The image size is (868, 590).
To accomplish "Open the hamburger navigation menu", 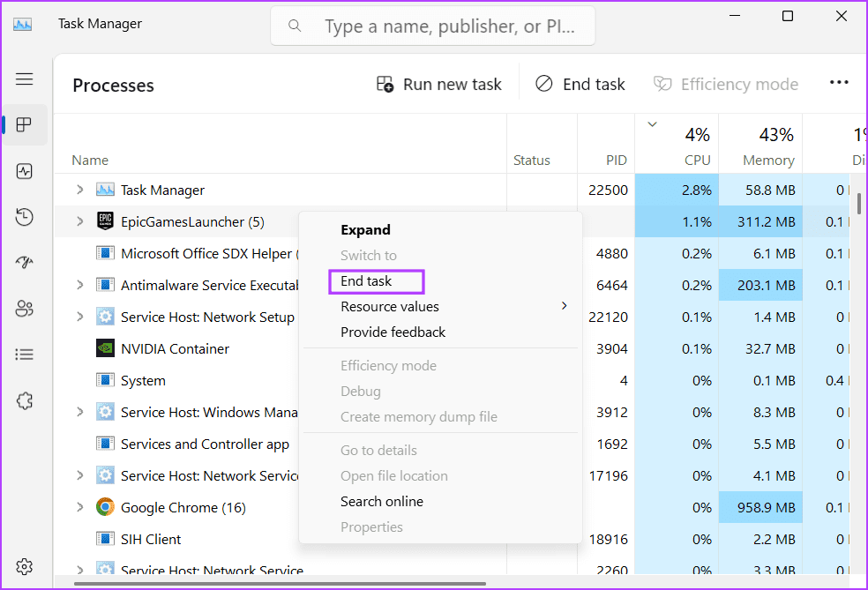I will point(25,79).
